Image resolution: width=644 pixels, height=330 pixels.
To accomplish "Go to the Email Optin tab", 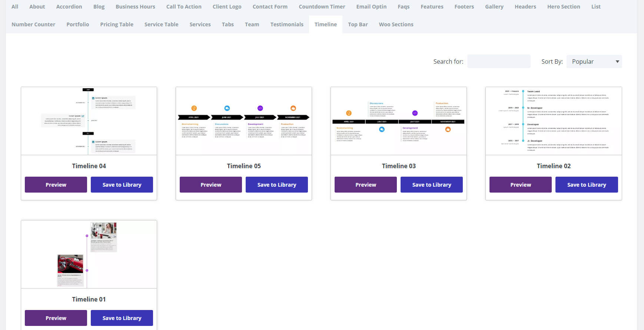I will (371, 7).
